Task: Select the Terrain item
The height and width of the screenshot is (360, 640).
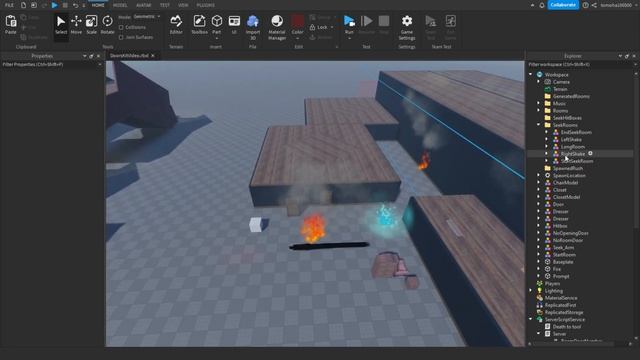Action: [x=560, y=89]
